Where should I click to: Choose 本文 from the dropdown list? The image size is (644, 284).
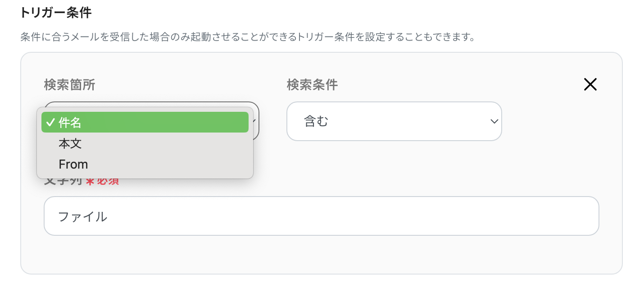(x=70, y=143)
